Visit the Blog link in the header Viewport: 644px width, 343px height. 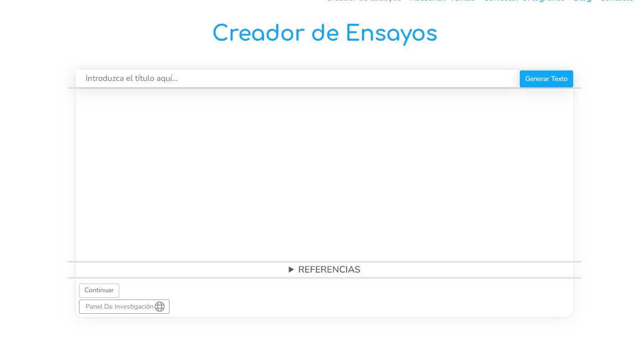582,1
